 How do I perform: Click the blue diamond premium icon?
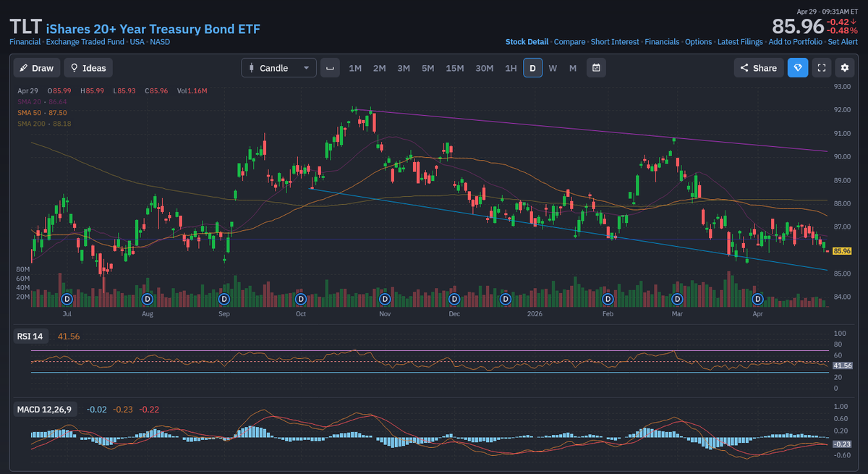798,68
